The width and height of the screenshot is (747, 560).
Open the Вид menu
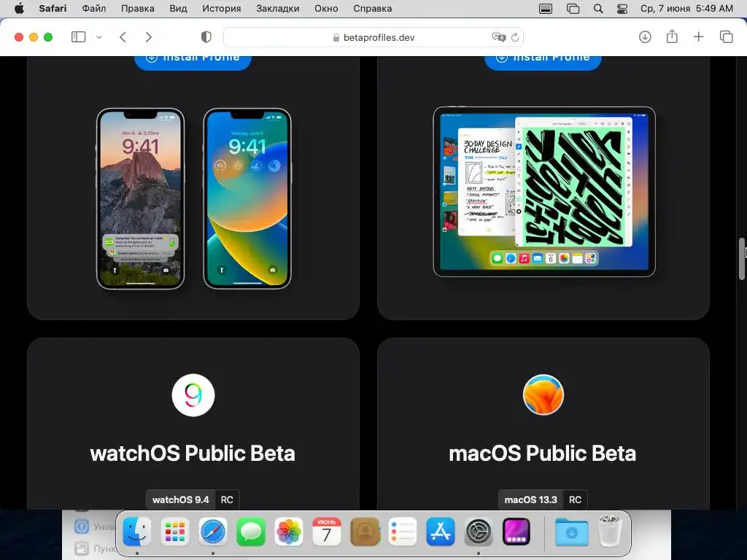coord(178,9)
